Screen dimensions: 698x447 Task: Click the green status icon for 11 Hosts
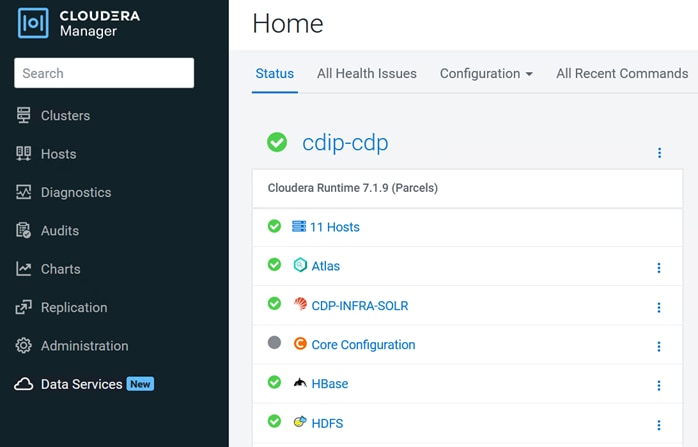point(274,226)
